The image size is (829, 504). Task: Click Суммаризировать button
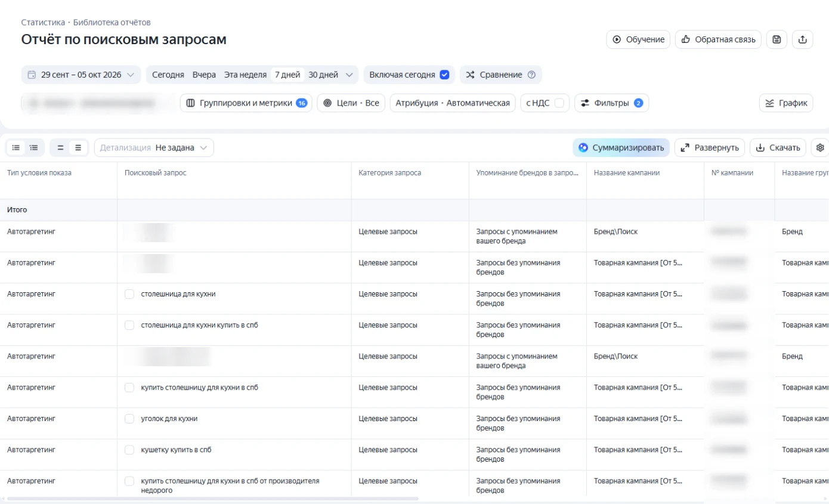pos(621,148)
